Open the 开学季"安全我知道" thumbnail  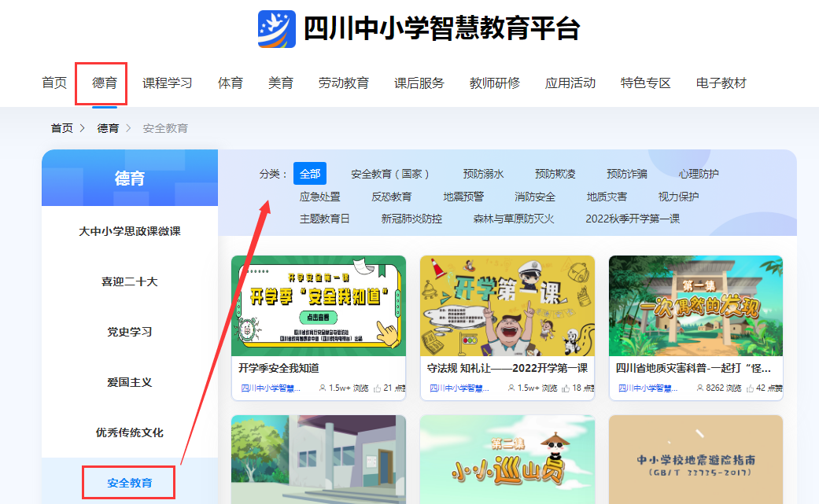(x=319, y=306)
